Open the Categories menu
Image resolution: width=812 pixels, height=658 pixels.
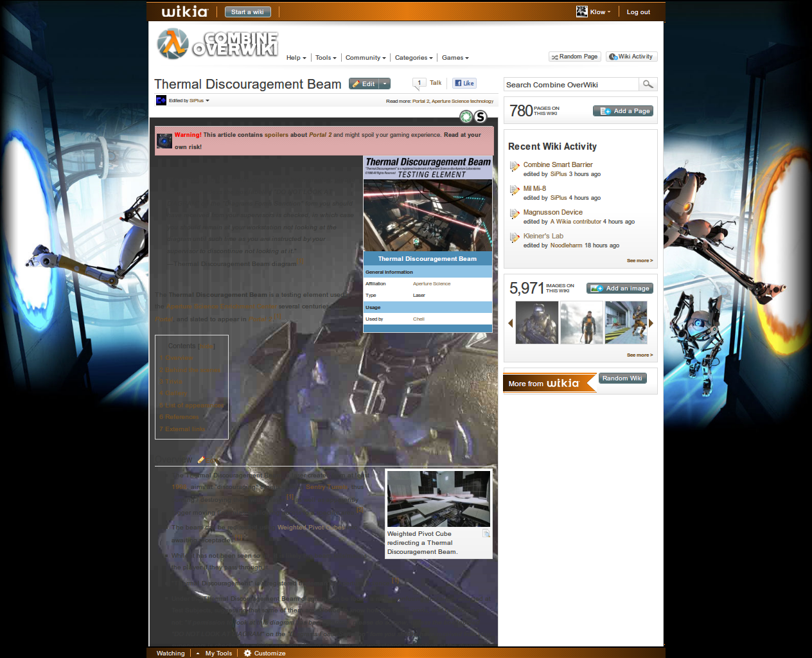[414, 58]
